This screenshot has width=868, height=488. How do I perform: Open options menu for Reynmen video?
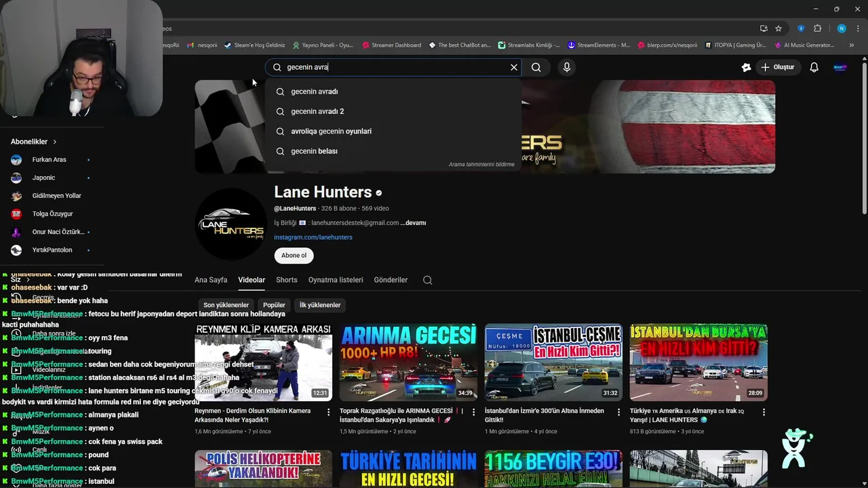pos(329,412)
